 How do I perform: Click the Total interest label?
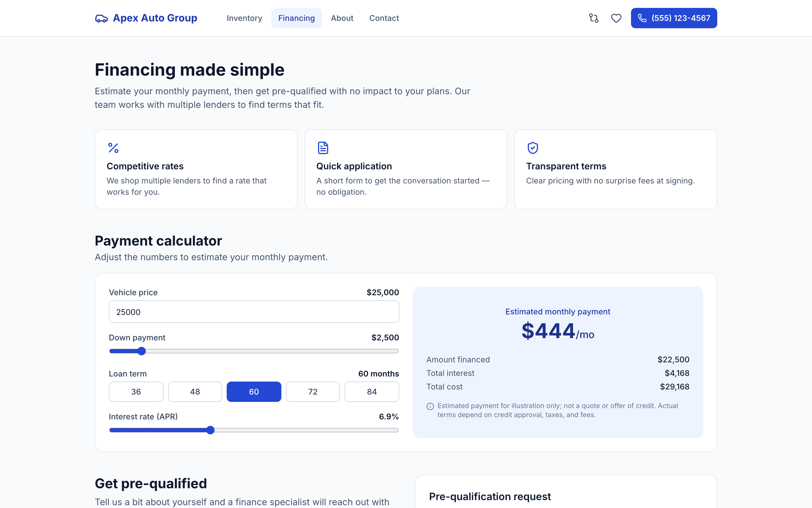click(x=450, y=373)
